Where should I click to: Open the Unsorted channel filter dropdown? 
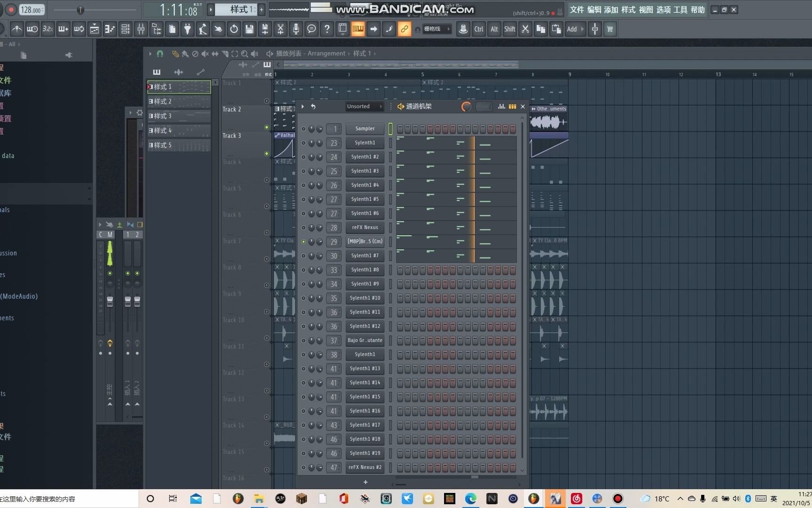coord(365,106)
